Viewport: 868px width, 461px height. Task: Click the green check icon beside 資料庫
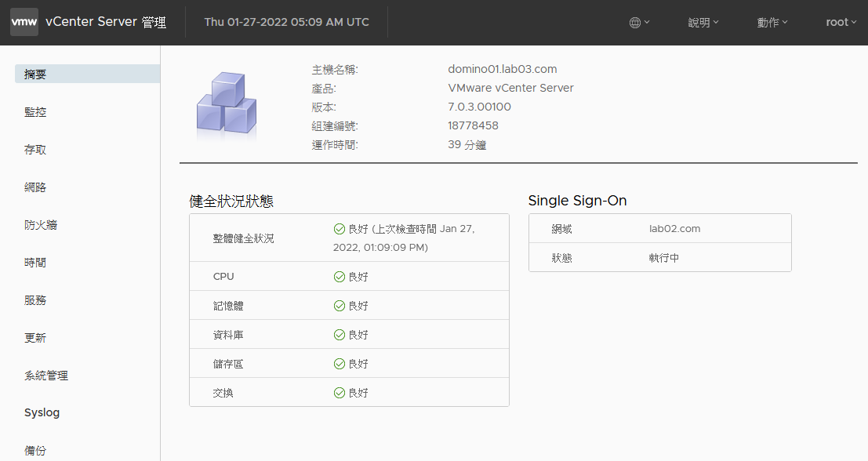coord(340,335)
